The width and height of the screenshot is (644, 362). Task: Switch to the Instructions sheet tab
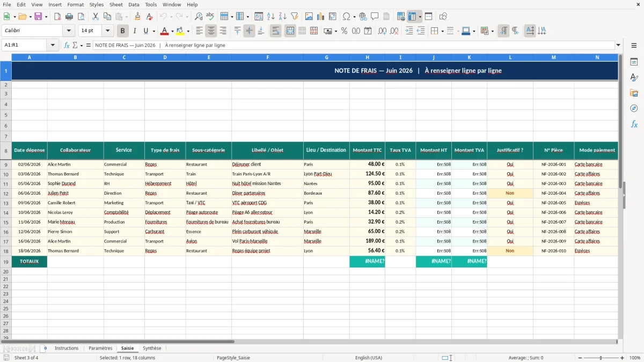[67, 348]
